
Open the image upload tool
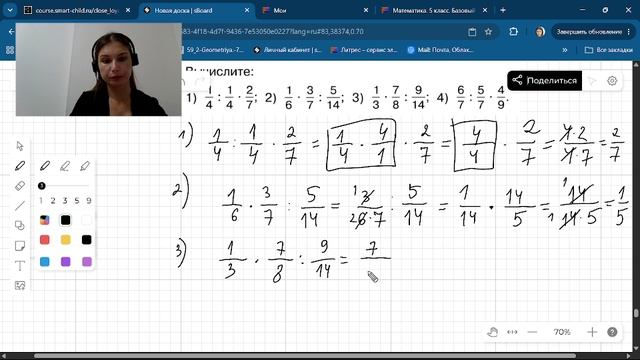coord(20,285)
